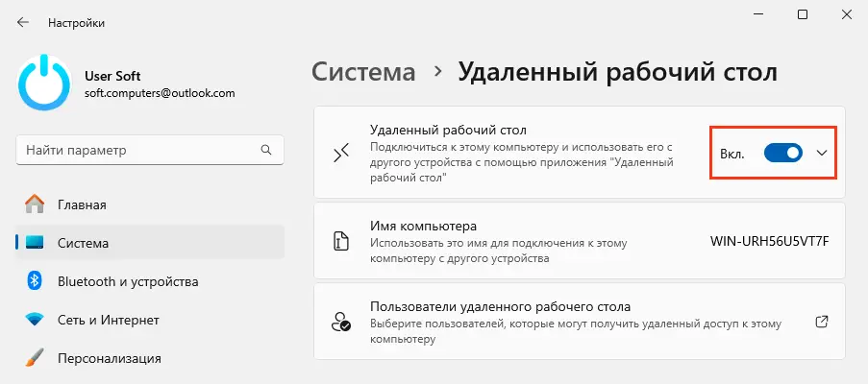Screen dimensions: 868x384
Task: Click the magnifier icon in the search box
Action: 266,151
